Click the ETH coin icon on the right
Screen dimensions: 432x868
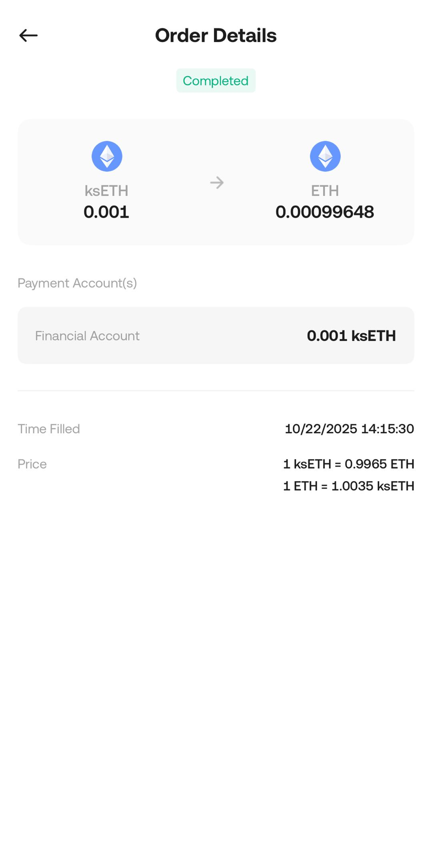[325, 156]
